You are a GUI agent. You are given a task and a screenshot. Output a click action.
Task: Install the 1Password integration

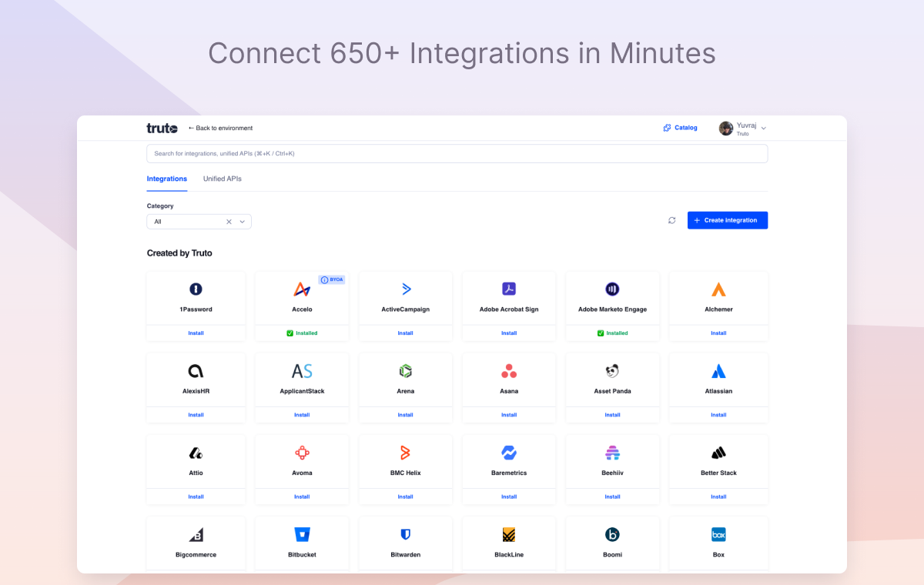[x=196, y=333]
